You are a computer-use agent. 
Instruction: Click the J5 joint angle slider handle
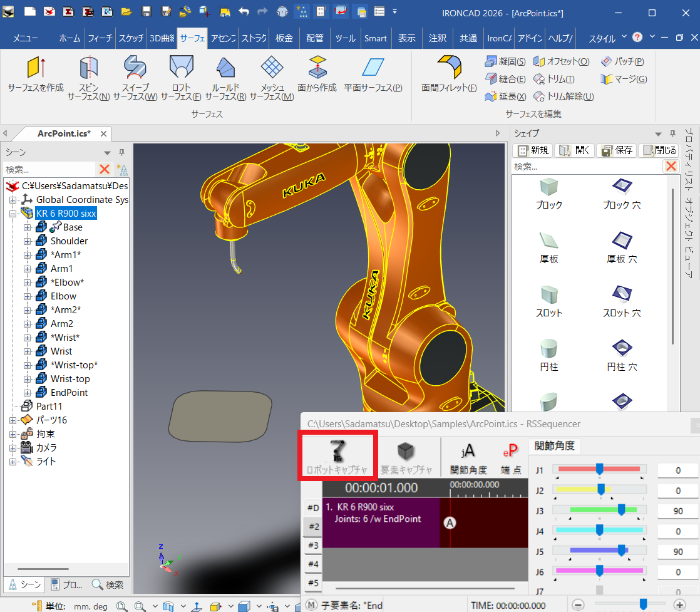tap(621, 551)
